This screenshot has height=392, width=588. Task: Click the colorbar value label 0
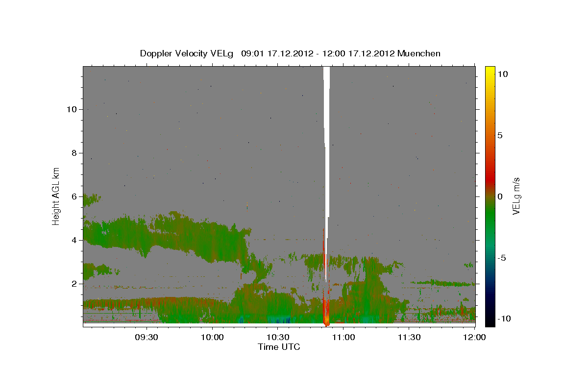[x=500, y=196]
